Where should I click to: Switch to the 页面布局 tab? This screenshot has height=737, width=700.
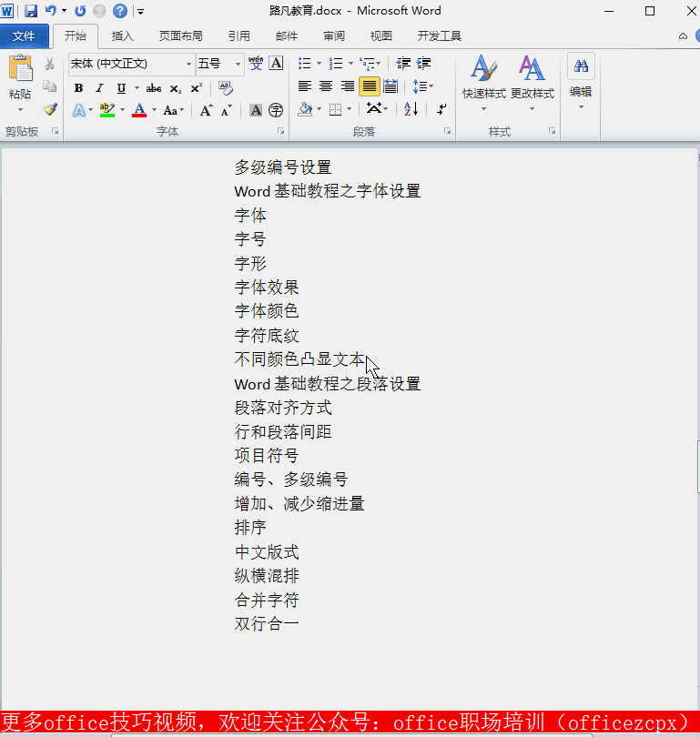[x=180, y=35]
